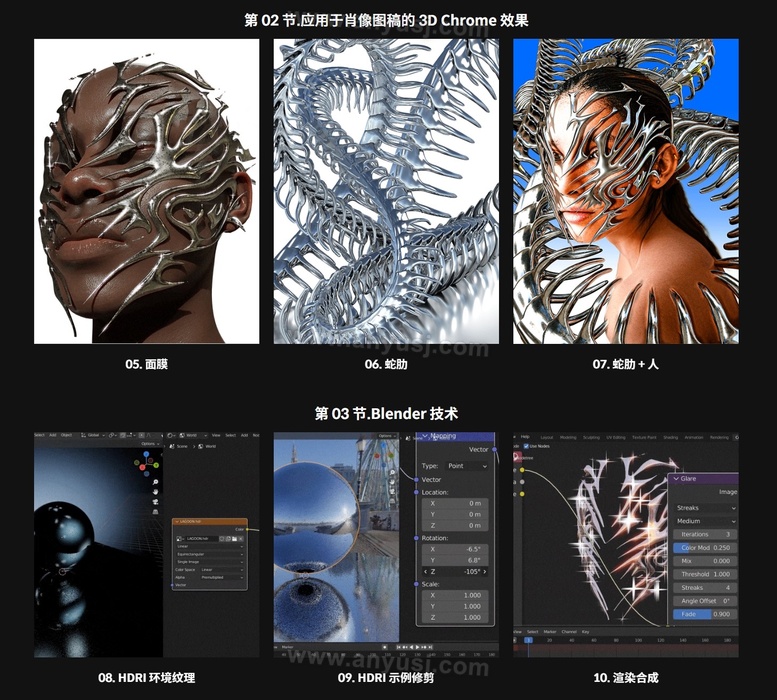Click the World globe icon in node editor header
This screenshot has height=700, width=777.
tap(182, 435)
